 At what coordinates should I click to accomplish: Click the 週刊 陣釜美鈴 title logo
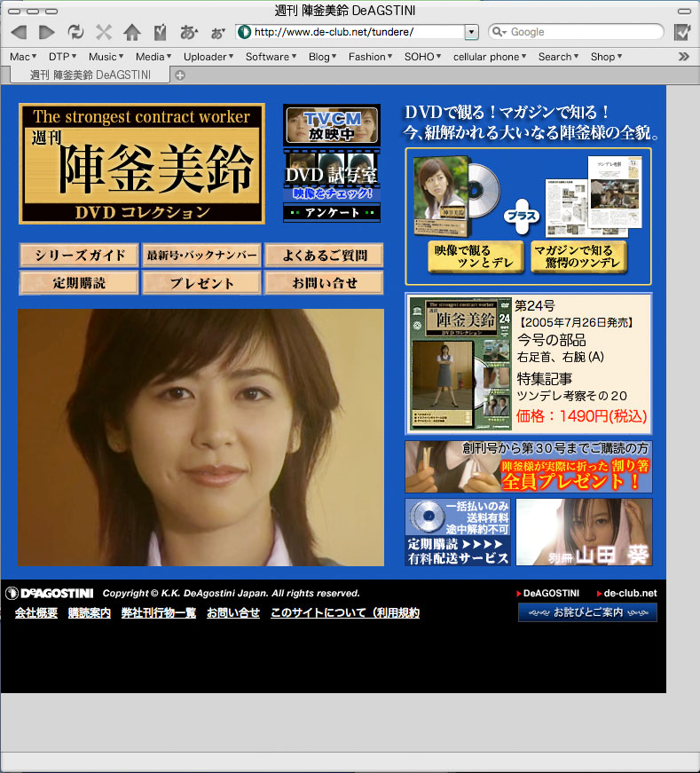click(x=142, y=163)
